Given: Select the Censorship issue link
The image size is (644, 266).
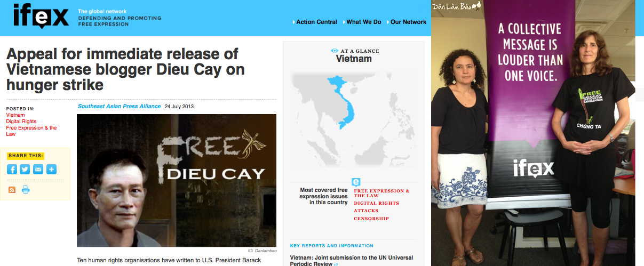Looking at the screenshot, I should 371,219.
